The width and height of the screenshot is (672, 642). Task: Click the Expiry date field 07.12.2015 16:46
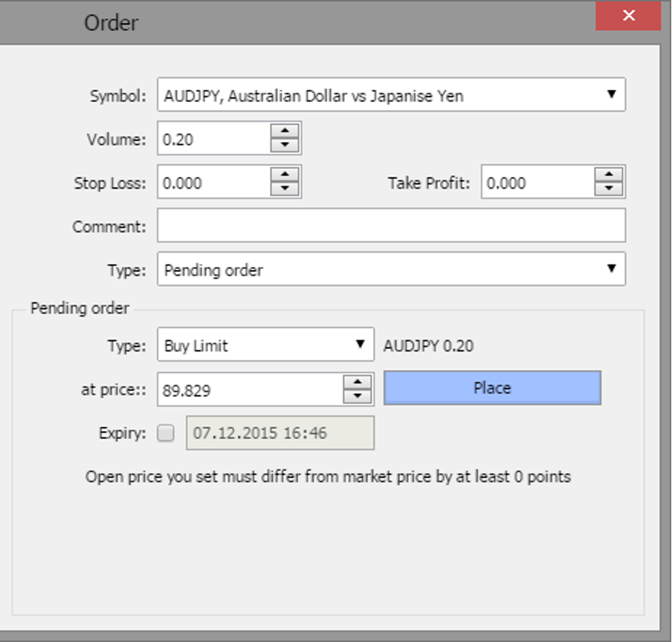(x=281, y=433)
